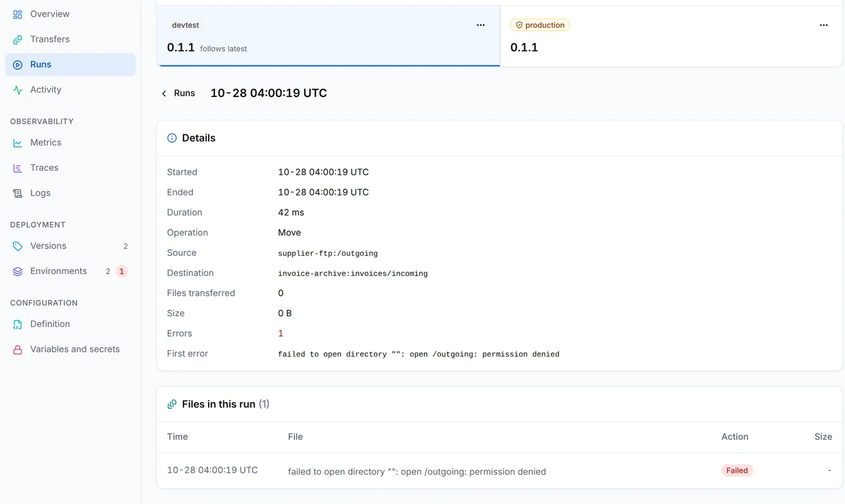Click the Overview grid icon
The image size is (845, 504).
[18, 14]
